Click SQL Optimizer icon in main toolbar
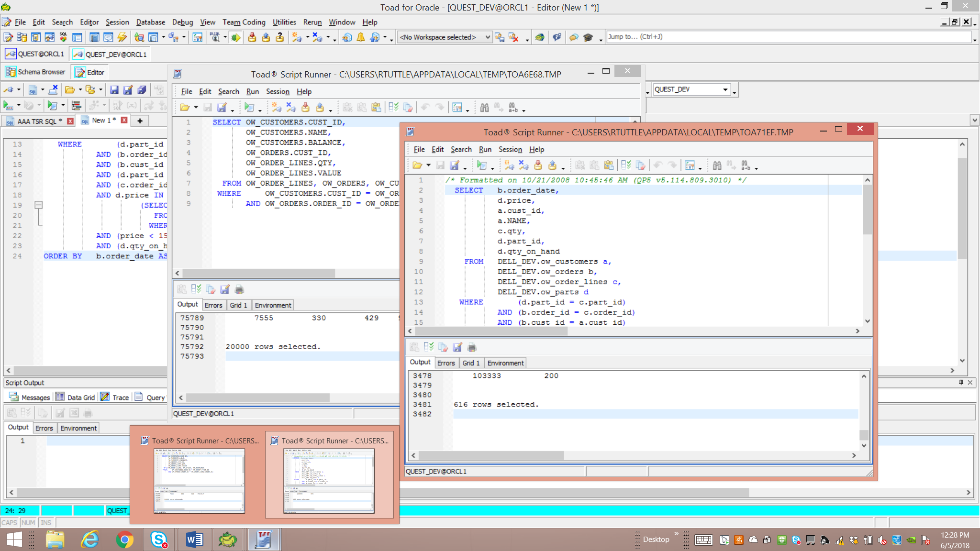 pos(63,37)
